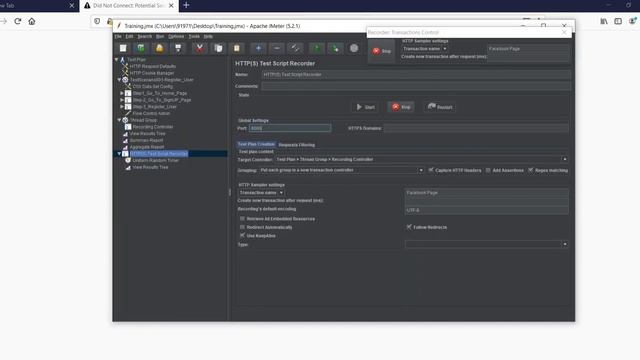640x360 pixels.
Task: Click the Port input field
Action: click(290, 128)
